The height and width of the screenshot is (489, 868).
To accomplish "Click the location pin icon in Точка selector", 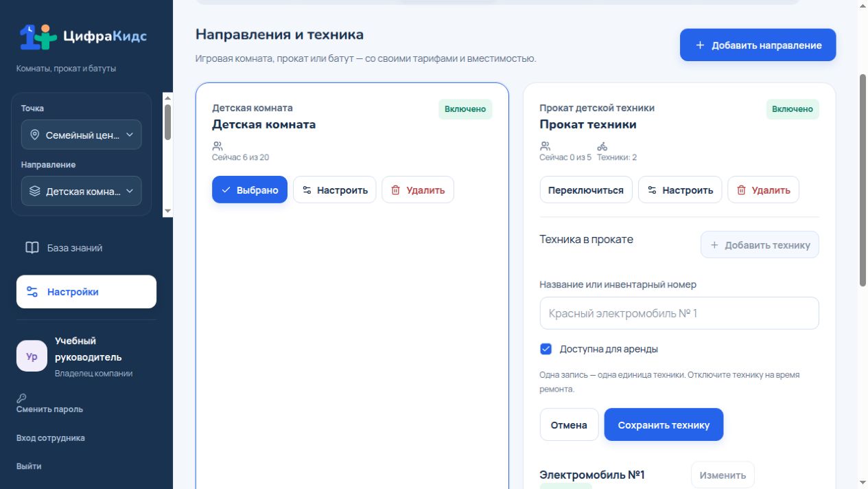I will (x=35, y=135).
